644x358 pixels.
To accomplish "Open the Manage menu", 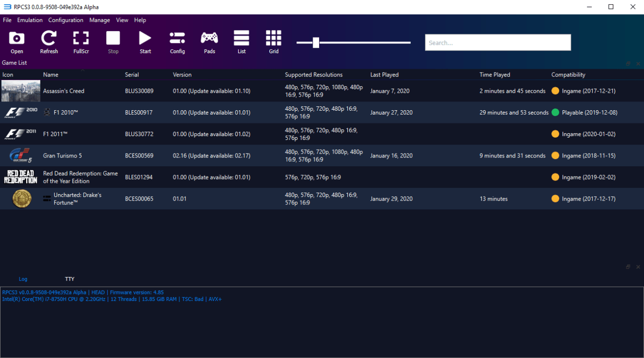I will pyautogui.click(x=100, y=20).
